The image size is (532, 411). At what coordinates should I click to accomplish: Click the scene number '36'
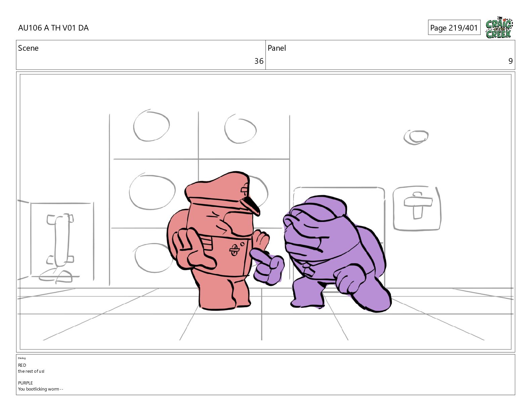[259, 61]
